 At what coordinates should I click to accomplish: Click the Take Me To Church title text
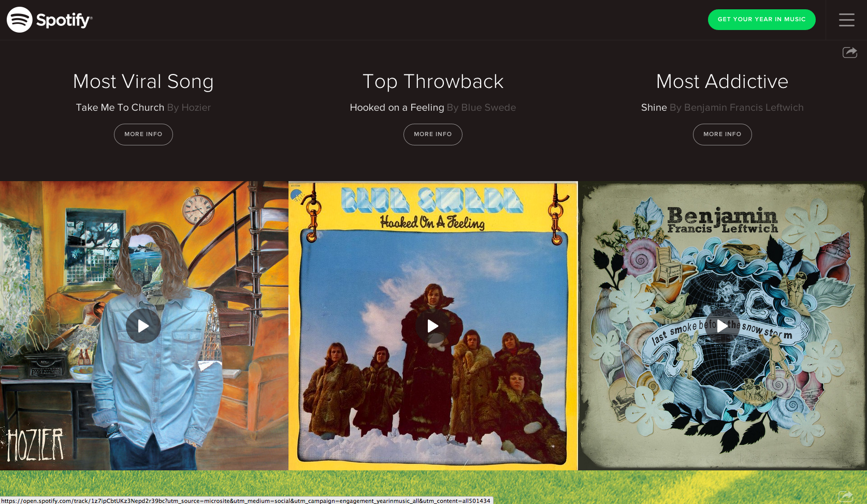point(120,108)
